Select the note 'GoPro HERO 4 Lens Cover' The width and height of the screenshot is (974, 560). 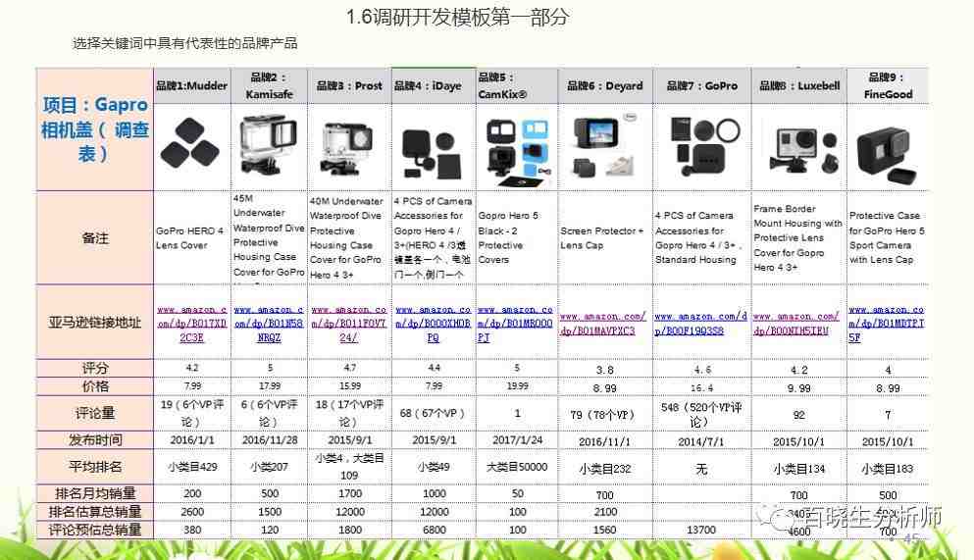(190, 237)
